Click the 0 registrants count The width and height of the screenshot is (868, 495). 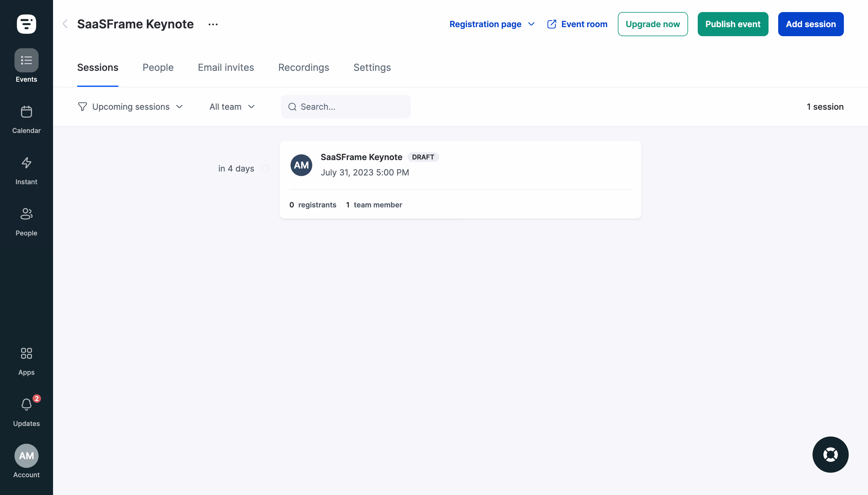pos(313,205)
